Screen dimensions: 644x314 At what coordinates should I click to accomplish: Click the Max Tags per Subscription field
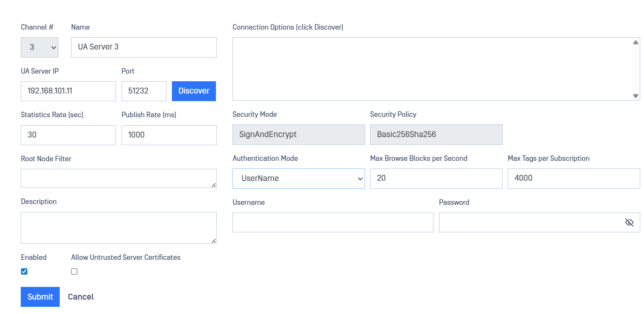click(x=574, y=179)
